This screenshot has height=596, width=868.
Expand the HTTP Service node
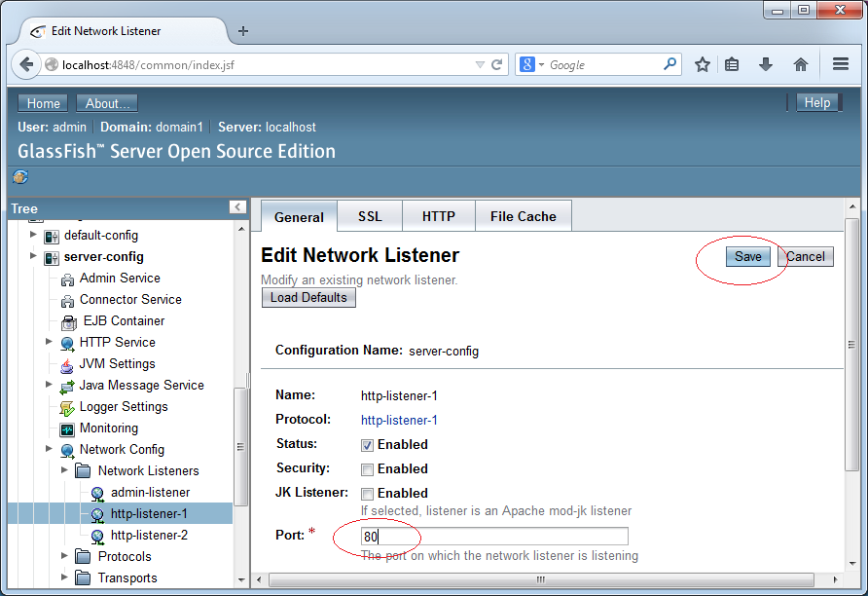click(x=49, y=342)
